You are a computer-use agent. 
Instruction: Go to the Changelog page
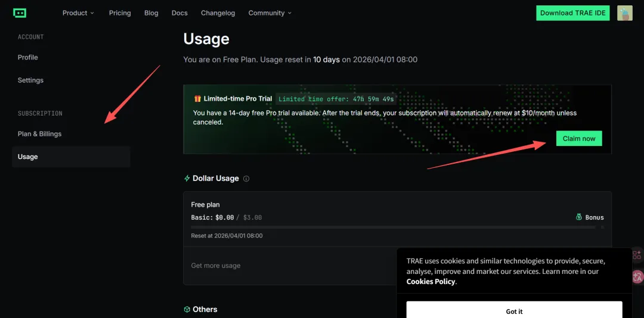click(218, 13)
